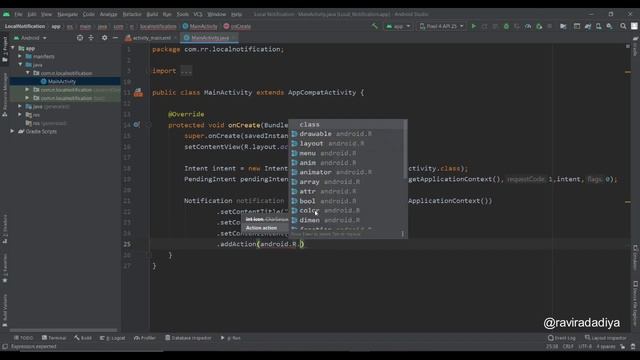Expand the collapsed import block on line 3
640x360 pixels.
(x=186, y=71)
